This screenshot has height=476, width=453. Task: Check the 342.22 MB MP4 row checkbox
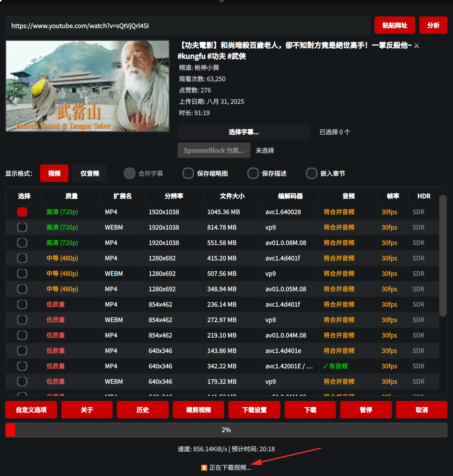[22, 366]
